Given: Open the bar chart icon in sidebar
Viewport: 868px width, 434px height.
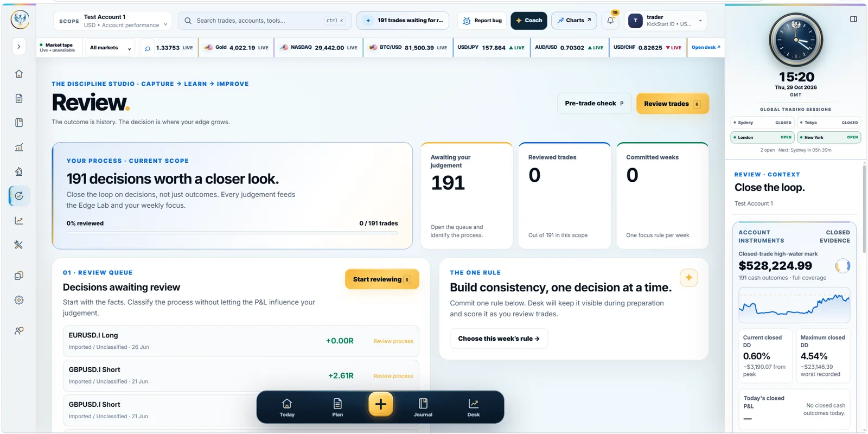Looking at the screenshot, I should 19,147.
